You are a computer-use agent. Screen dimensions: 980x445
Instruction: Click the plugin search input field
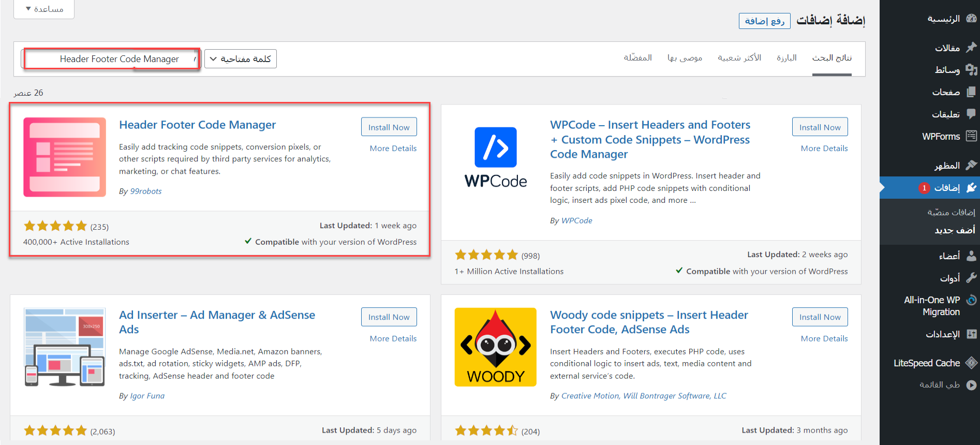111,59
